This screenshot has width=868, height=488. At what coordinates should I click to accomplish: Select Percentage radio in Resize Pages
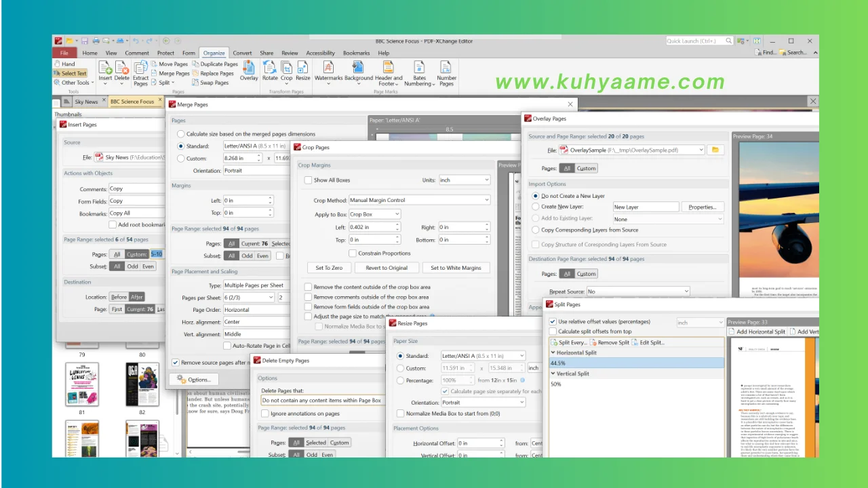coord(400,380)
